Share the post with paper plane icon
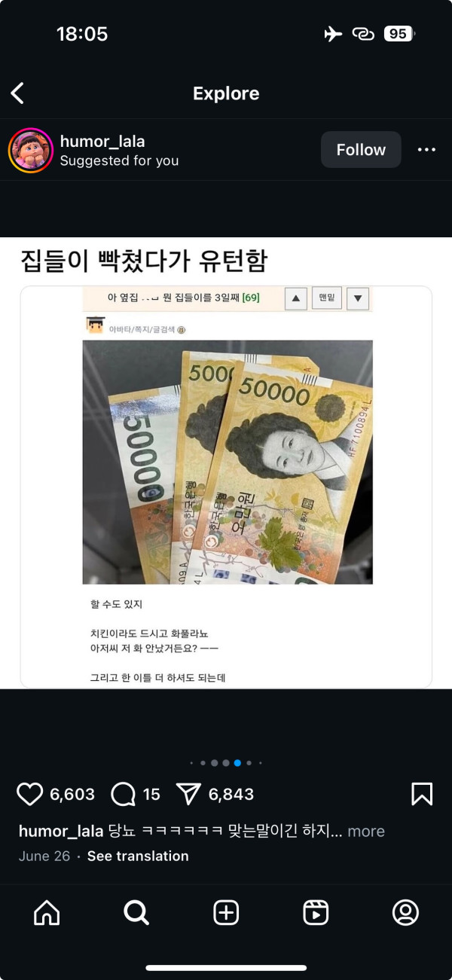This screenshot has width=452, height=980. (188, 794)
